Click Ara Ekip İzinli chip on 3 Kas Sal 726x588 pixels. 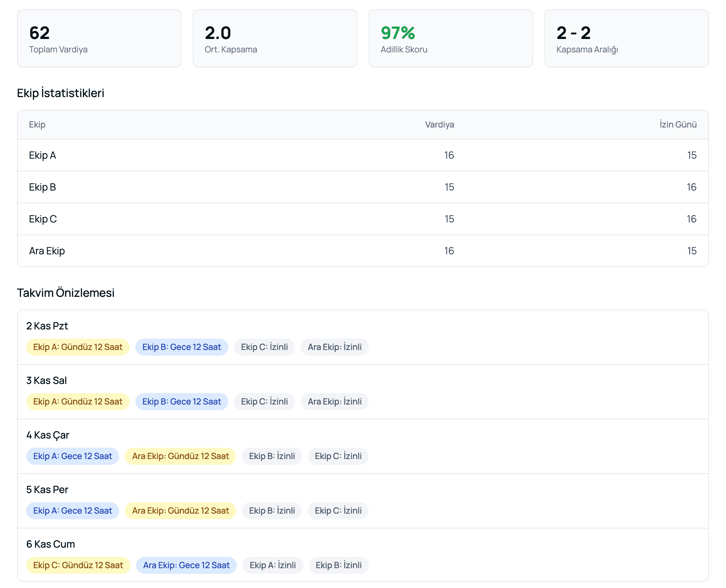point(335,402)
